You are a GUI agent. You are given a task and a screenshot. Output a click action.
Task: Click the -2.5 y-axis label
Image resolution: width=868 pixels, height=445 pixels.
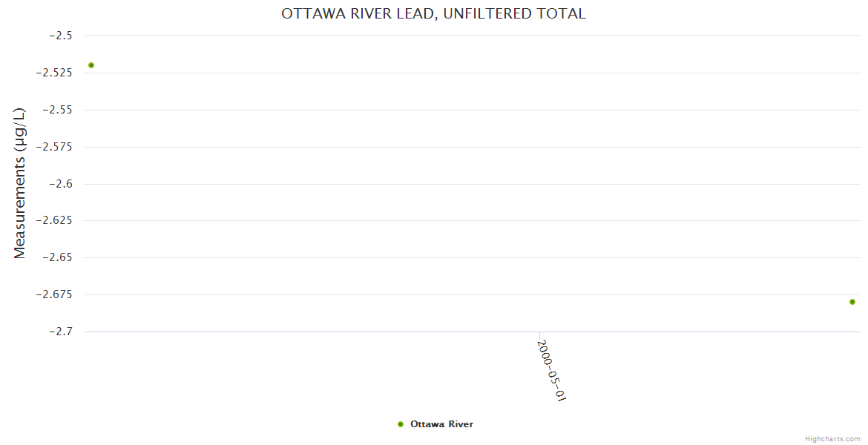click(x=60, y=36)
